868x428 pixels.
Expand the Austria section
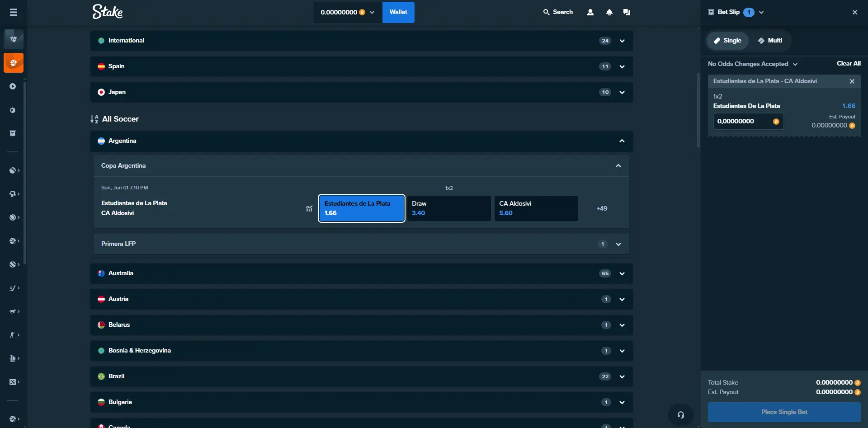coord(362,299)
